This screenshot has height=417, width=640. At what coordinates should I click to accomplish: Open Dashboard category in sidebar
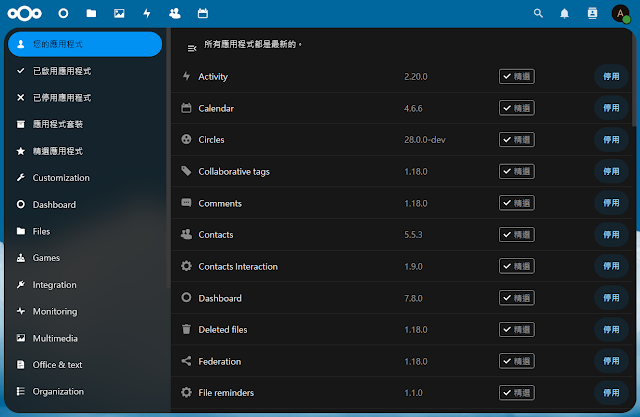(85, 204)
